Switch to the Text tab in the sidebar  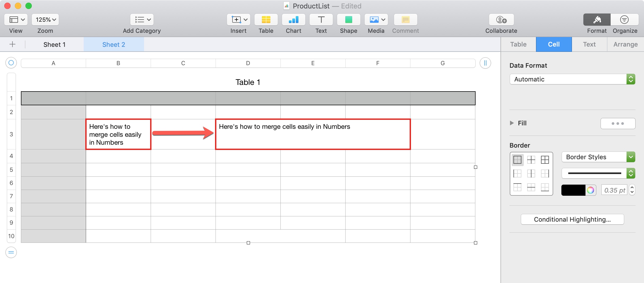click(589, 44)
